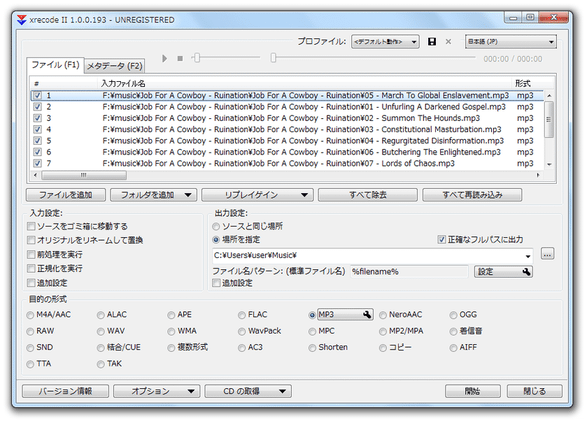The height and width of the screenshot is (421, 587).
Task: Select the ファイル (F1) tab
Action: 55,65
